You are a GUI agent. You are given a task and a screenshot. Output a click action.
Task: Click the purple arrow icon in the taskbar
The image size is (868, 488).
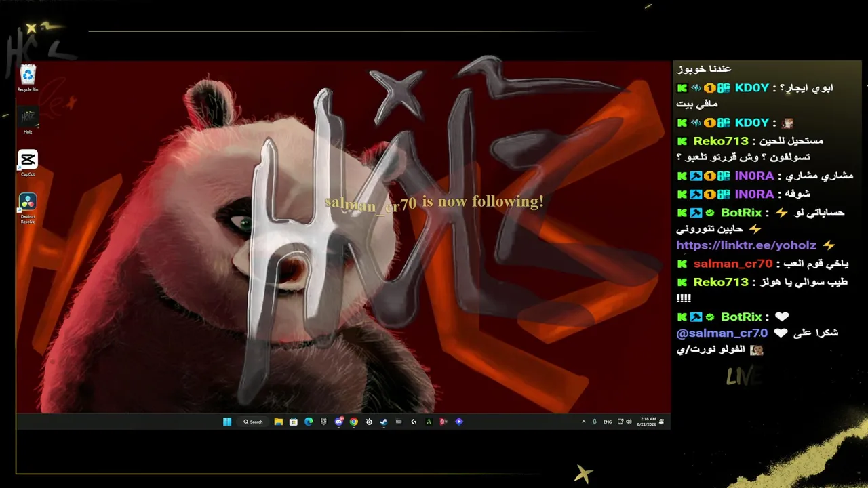pyautogui.click(x=459, y=422)
